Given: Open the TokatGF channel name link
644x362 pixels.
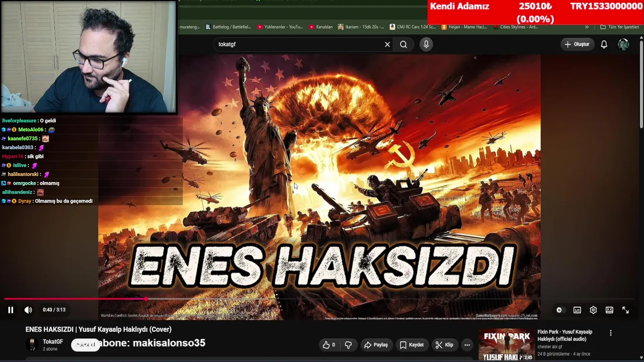Looking at the screenshot, I should click(53, 342).
